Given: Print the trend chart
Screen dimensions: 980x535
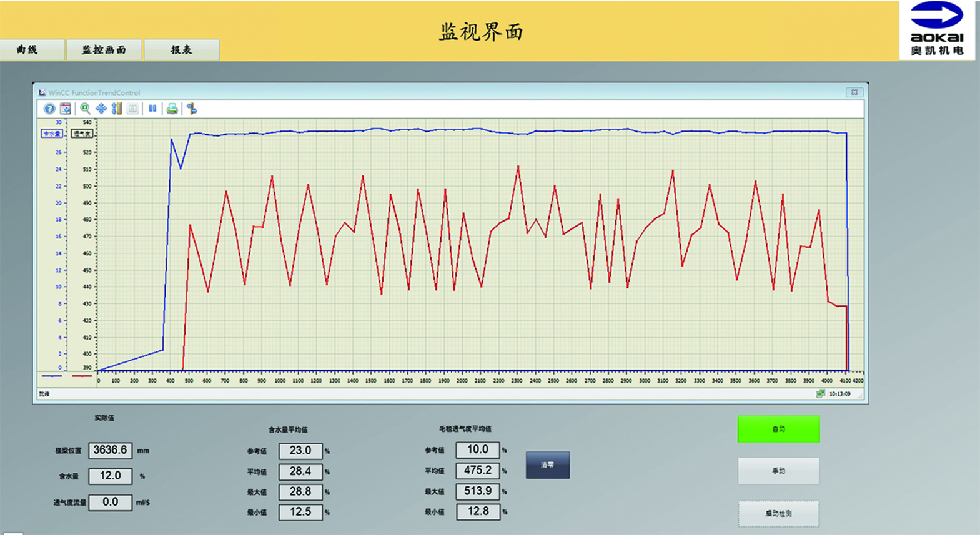Looking at the screenshot, I should coord(172,109).
